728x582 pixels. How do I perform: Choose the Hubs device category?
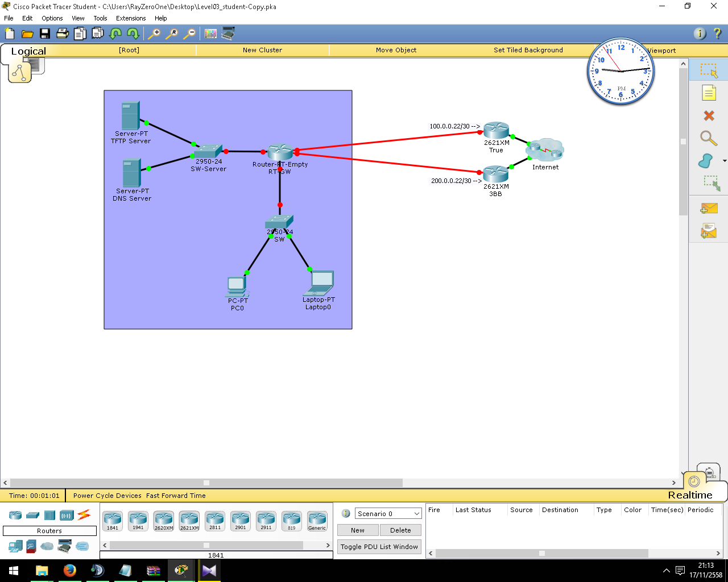(50, 515)
